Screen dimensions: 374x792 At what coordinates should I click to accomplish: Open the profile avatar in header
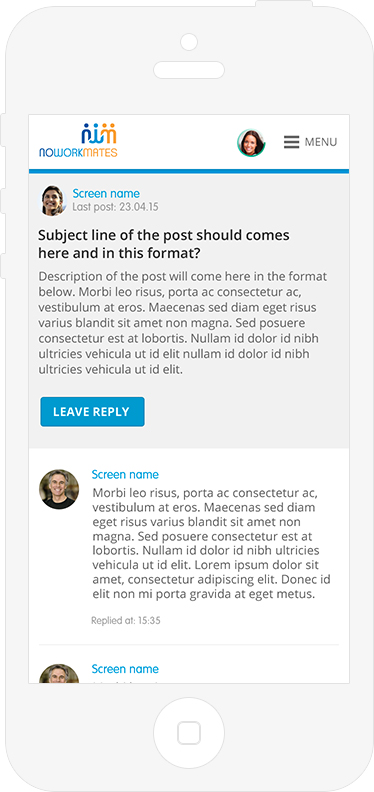click(x=251, y=143)
